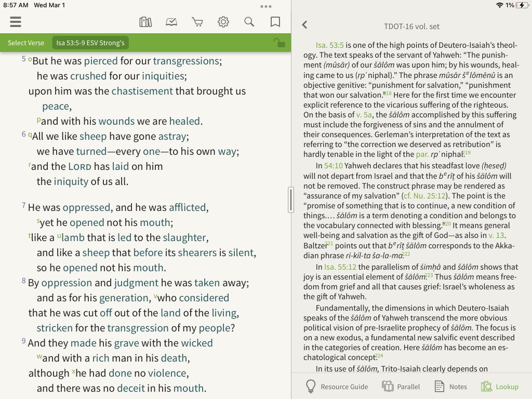This screenshot has width=532, height=399.
Task: Open cross-reference marker w in verse 9
Action: 39,356
